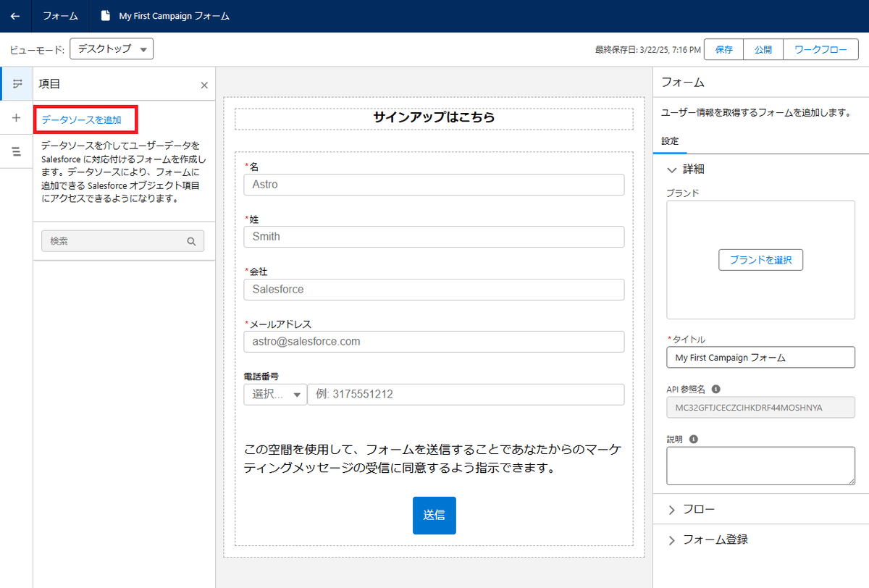Image resolution: width=869 pixels, height=588 pixels.
Task: Open the phone country 選択 dropdown
Action: point(275,395)
